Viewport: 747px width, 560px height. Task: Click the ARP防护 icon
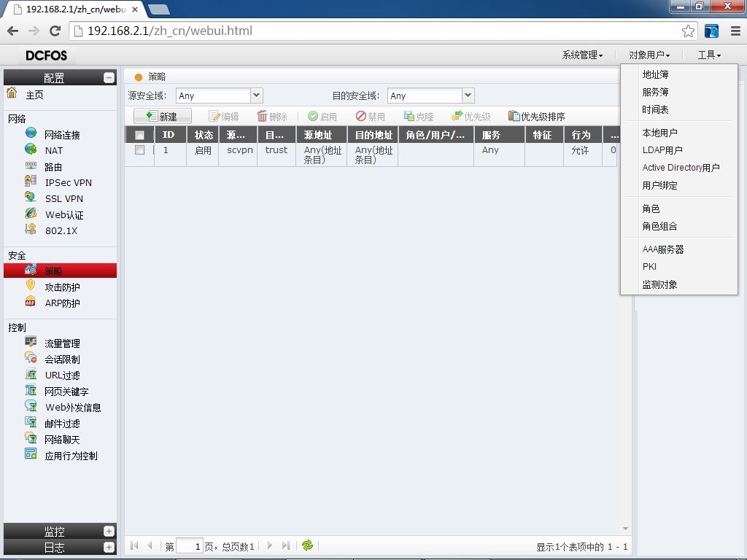pyautogui.click(x=31, y=301)
